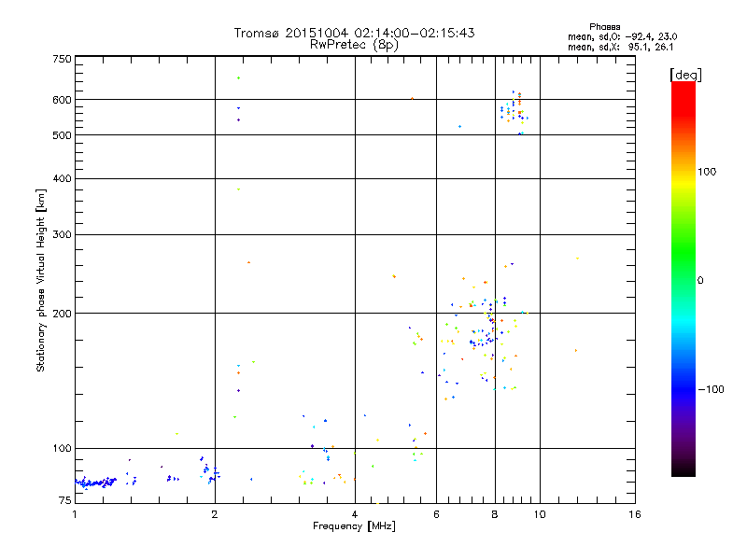Click the orange point at 600 km near 5 MHz

[412, 99]
